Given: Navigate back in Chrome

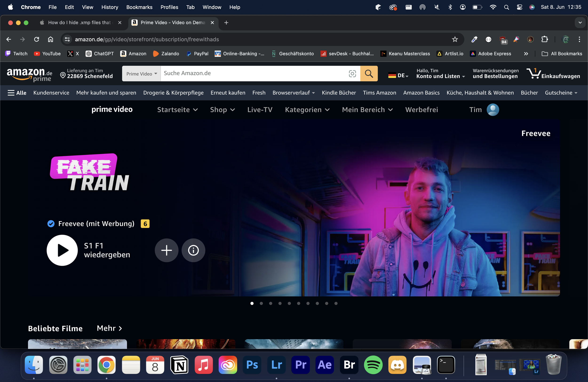Looking at the screenshot, I should (9, 39).
